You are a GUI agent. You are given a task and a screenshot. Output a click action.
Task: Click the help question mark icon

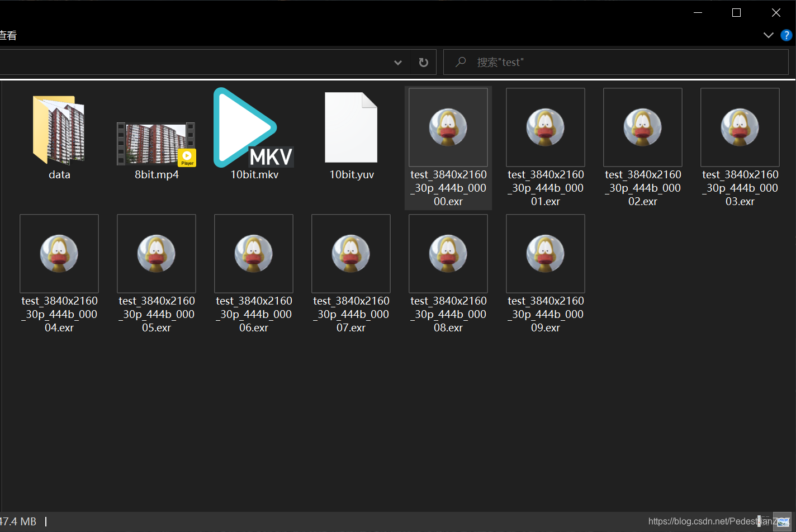(786, 35)
